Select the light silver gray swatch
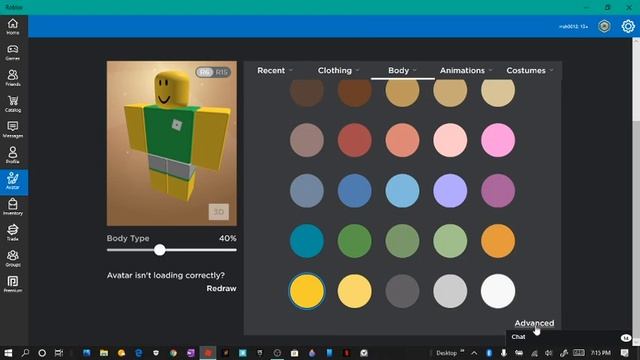Screen dimensions: 640x360 pos(450,291)
